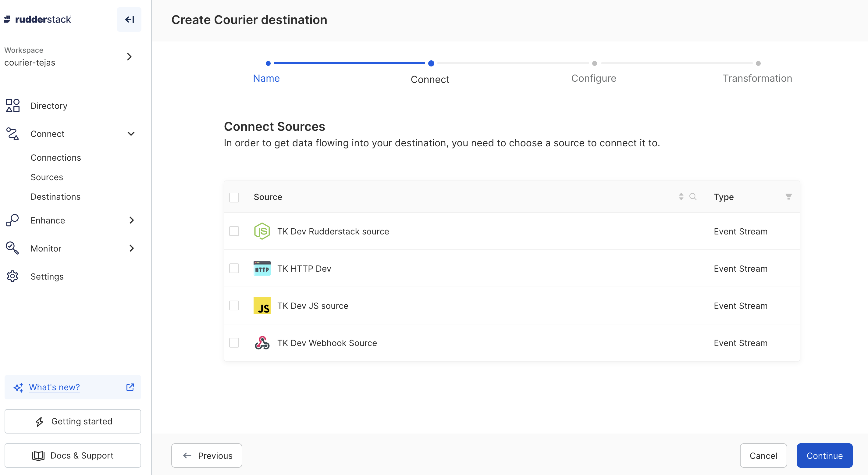Open the What's new link
The width and height of the screenshot is (868, 475).
(x=54, y=387)
